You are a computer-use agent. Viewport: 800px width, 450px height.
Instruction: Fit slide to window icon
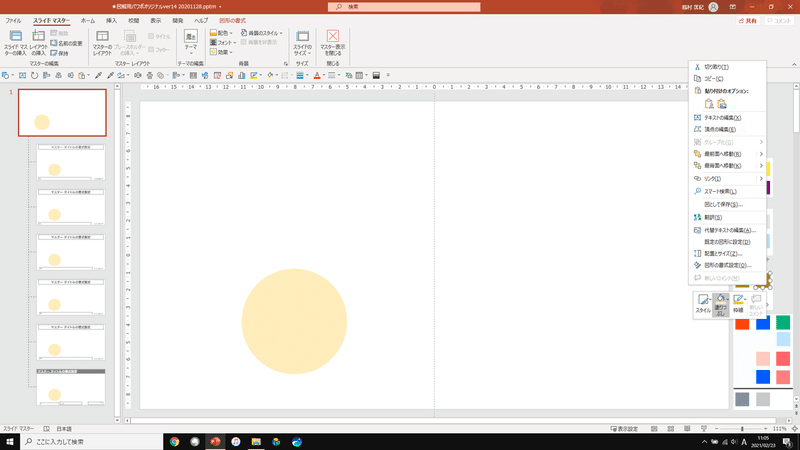click(794, 429)
